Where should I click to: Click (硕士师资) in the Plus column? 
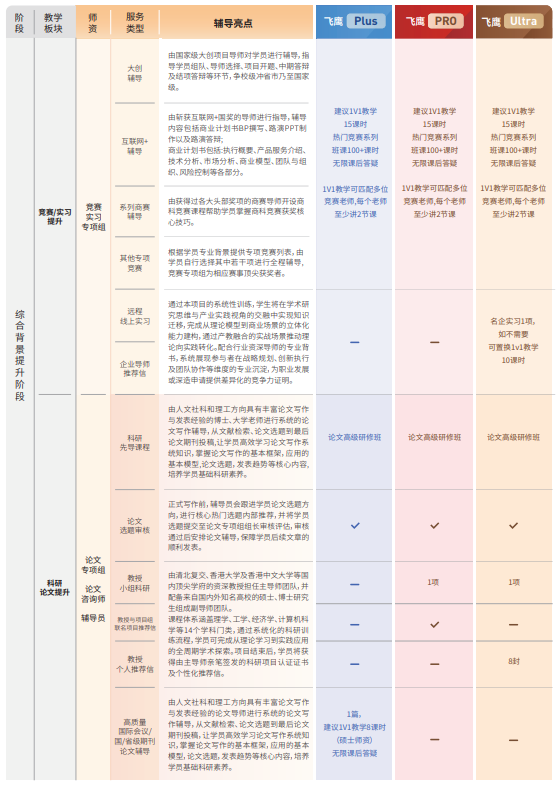(354, 740)
